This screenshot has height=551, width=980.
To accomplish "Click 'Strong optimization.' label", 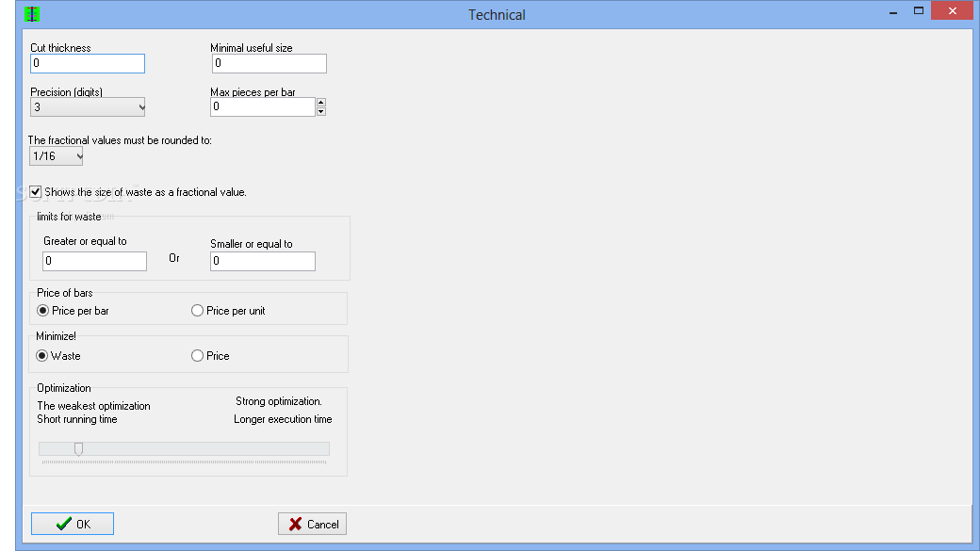I will click(279, 401).
